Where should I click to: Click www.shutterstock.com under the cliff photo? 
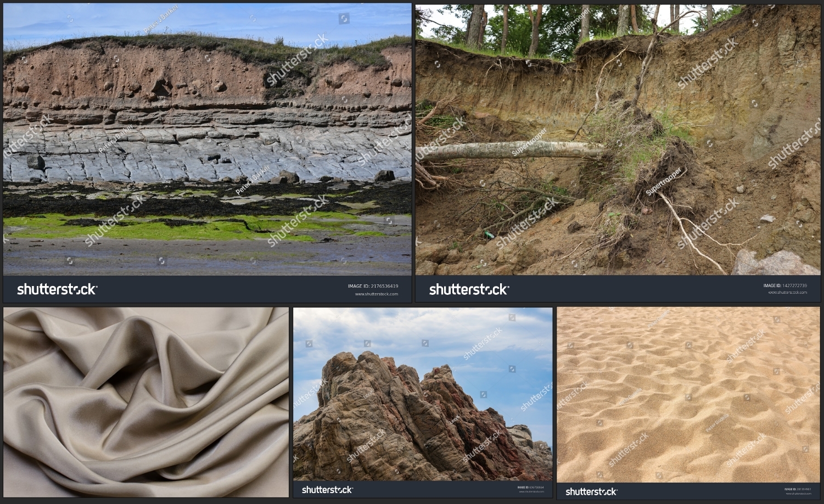[377, 294]
